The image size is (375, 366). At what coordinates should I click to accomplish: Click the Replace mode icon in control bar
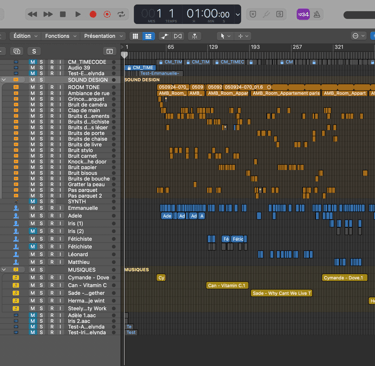click(x=253, y=14)
